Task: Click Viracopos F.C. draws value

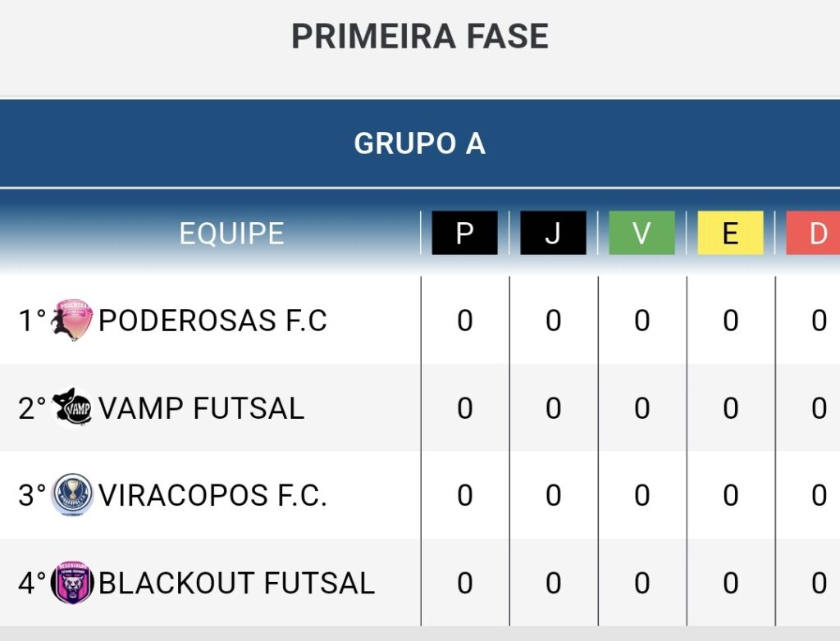Action: pos(731,495)
